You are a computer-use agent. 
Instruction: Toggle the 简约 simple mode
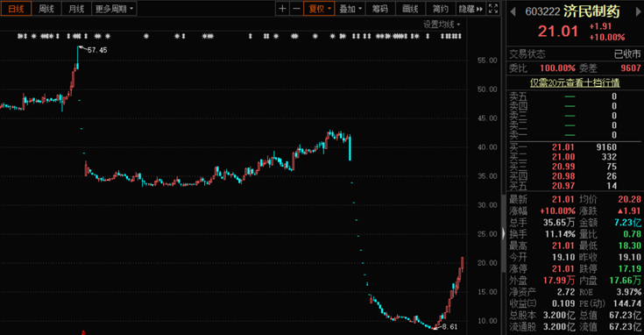click(x=440, y=9)
